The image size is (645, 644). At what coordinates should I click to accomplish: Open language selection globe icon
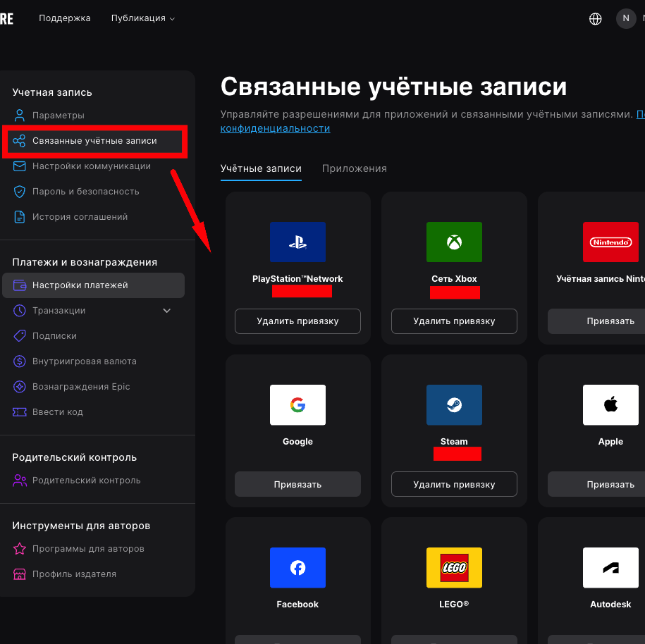(x=596, y=19)
